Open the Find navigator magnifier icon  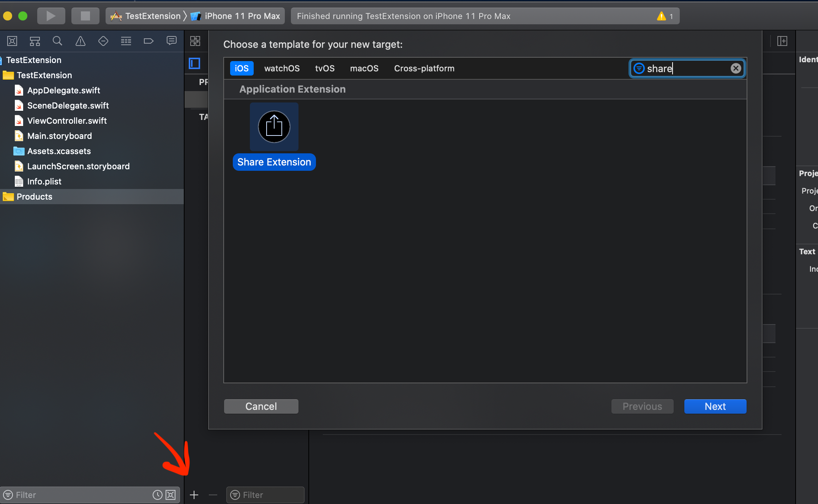tap(57, 41)
